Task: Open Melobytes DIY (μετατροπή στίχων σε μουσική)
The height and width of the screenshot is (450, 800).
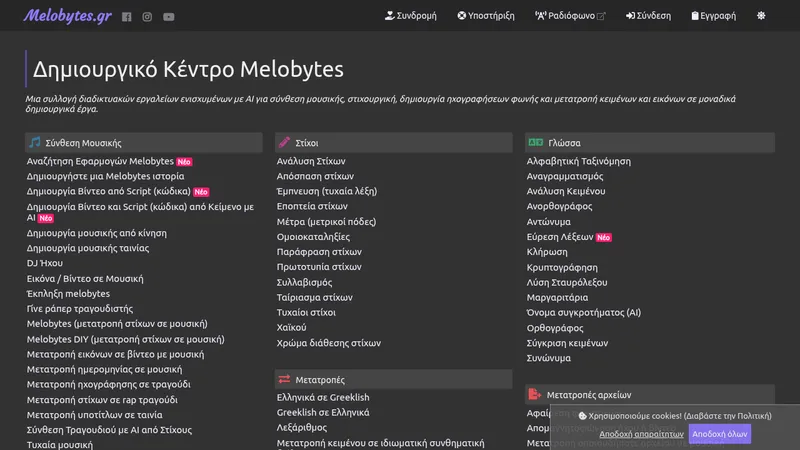Action: pyautogui.click(x=126, y=339)
